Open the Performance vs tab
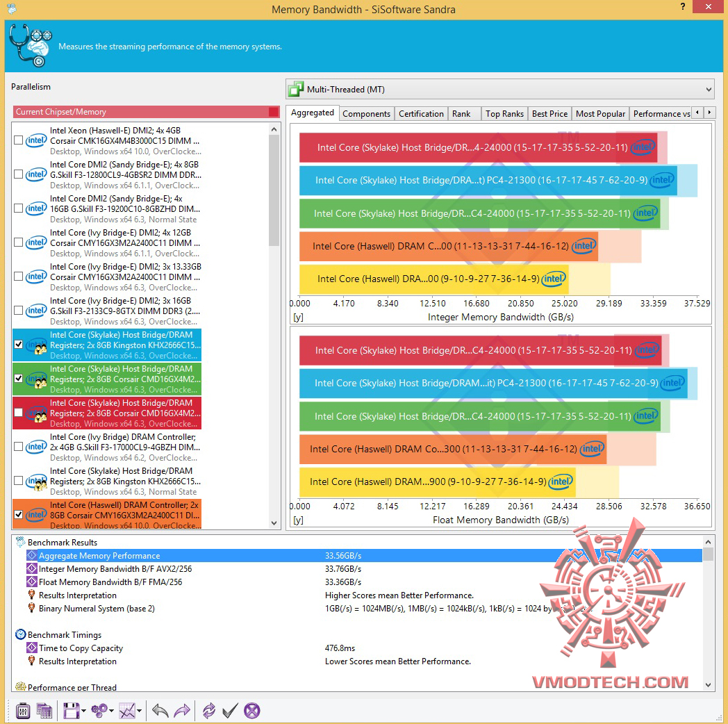 coord(661,114)
